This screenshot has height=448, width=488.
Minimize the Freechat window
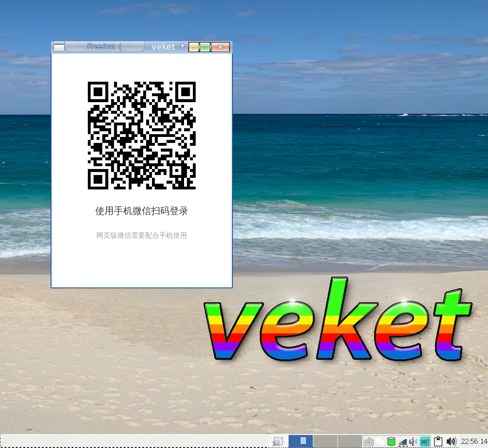pyautogui.click(x=194, y=47)
